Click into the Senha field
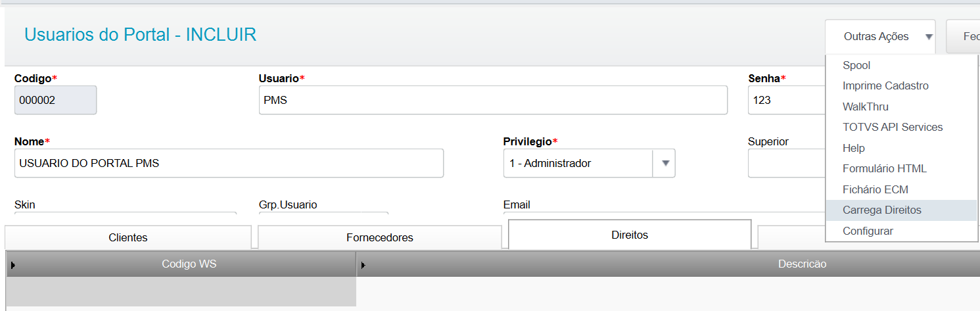 pyautogui.click(x=786, y=101)
